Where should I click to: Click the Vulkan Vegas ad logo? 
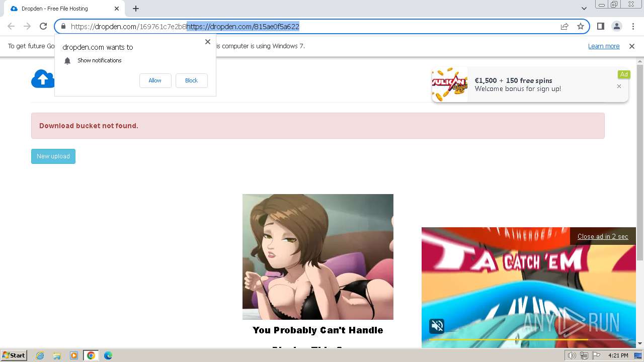point(450,84)
